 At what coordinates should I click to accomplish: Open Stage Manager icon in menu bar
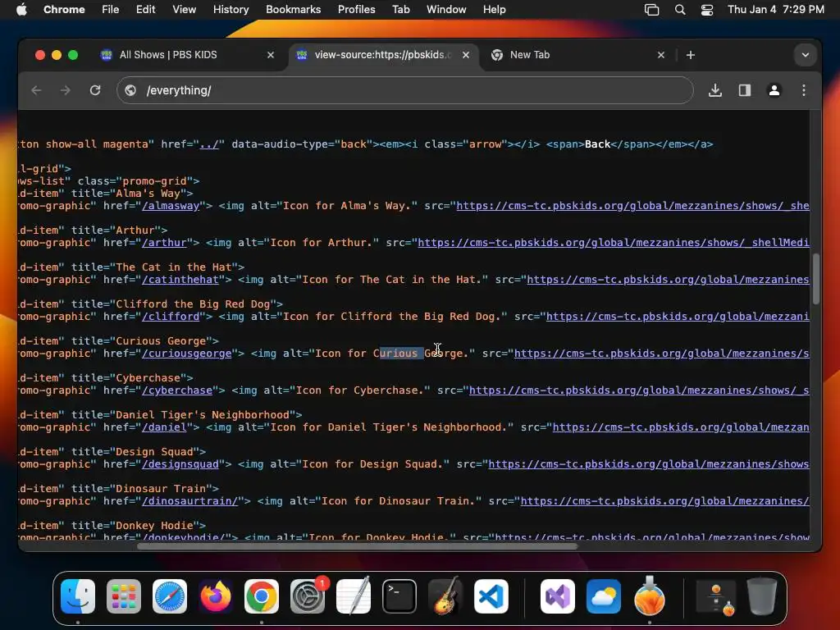pos(651,10)
